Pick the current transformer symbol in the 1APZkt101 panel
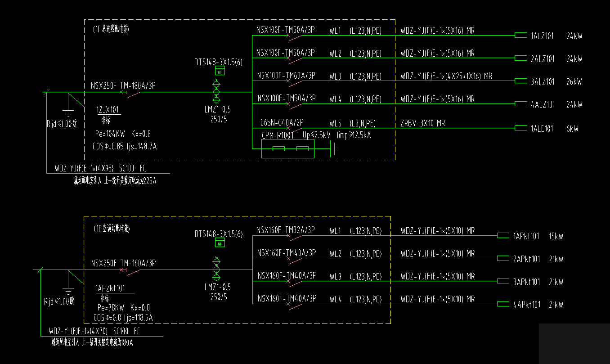610x364 pixels. (x=216, y=270)
